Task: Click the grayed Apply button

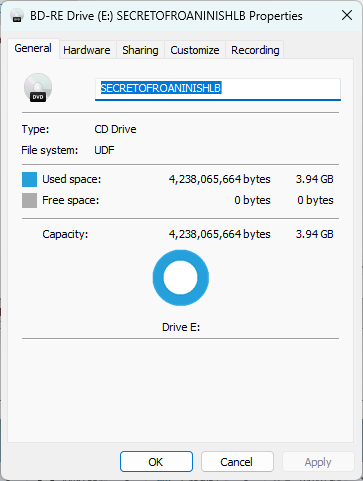Action: coord(318,462)
